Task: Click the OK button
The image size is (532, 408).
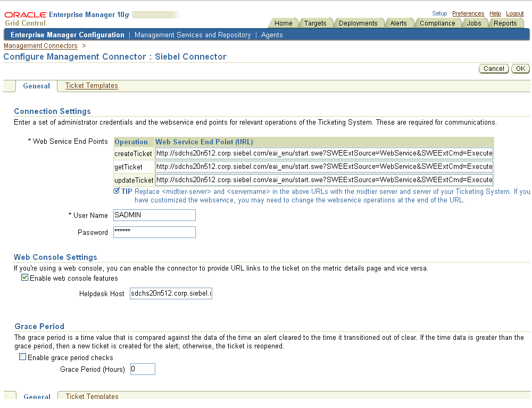Action: [x=520, y=69]
